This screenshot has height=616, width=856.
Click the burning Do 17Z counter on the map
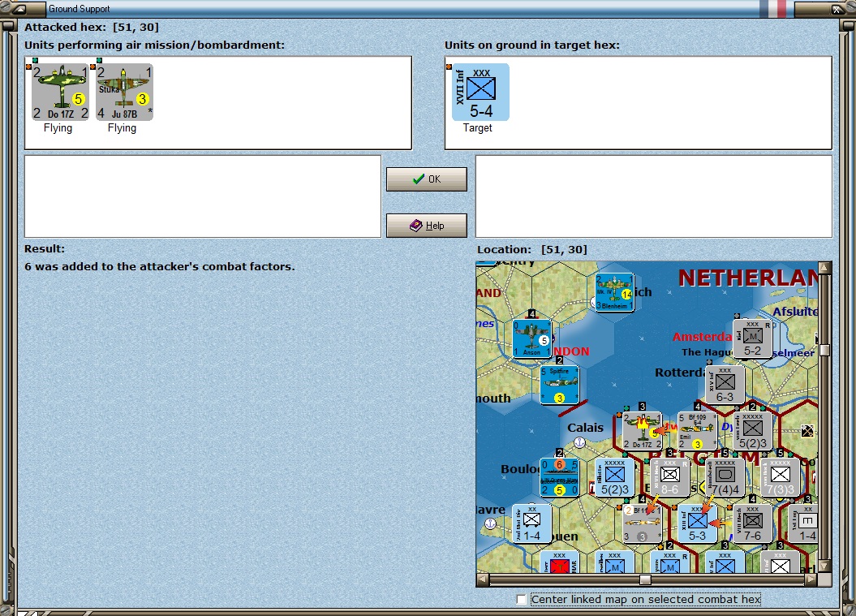tap(643, 431)
